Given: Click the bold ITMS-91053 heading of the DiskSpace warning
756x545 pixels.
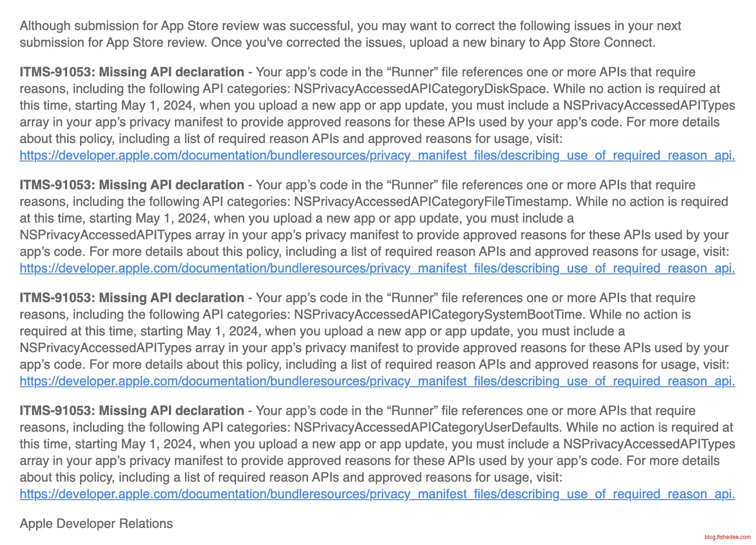Looking at the screenshot, I should pyautogui.click(x=131, y=72).
